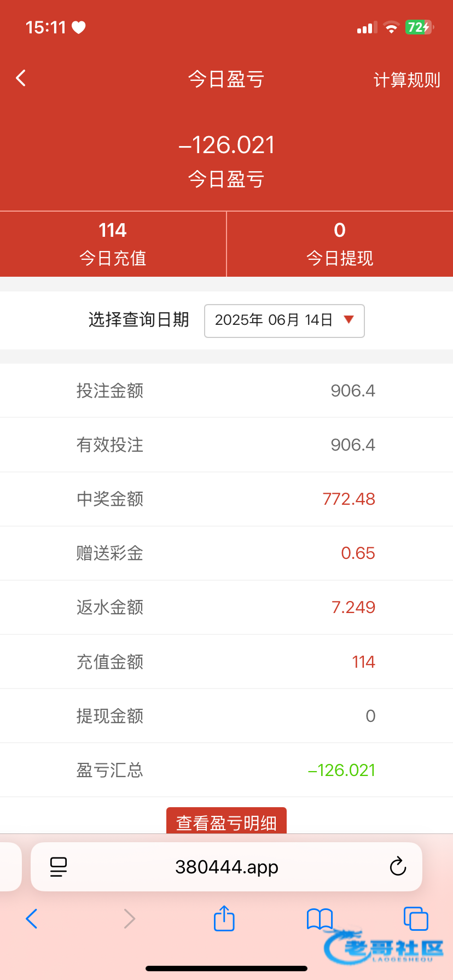Tap the battery indicator in status bar
Image resolution: width=453 pixels, height=980 pixels.
point(419,27)
